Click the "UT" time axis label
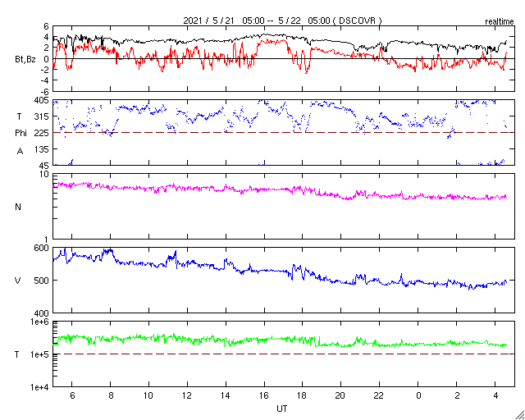Viewport: 525px width, 420px height. coord(282,409)
